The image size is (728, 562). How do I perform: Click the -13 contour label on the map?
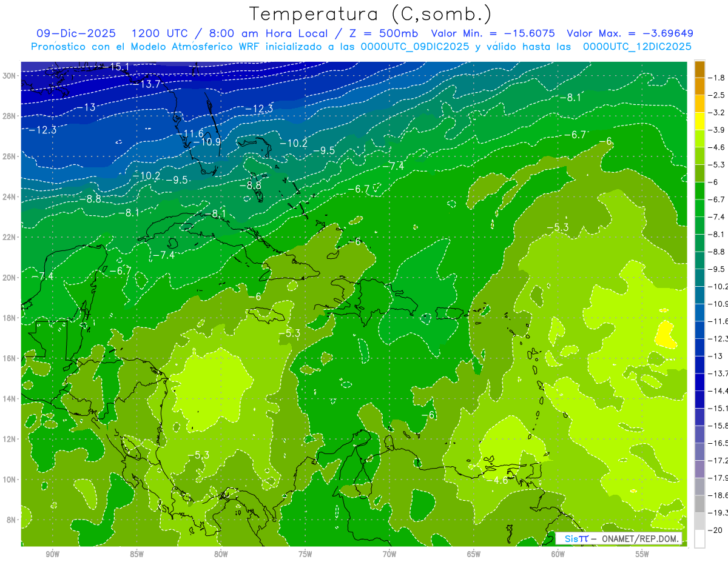86,107
